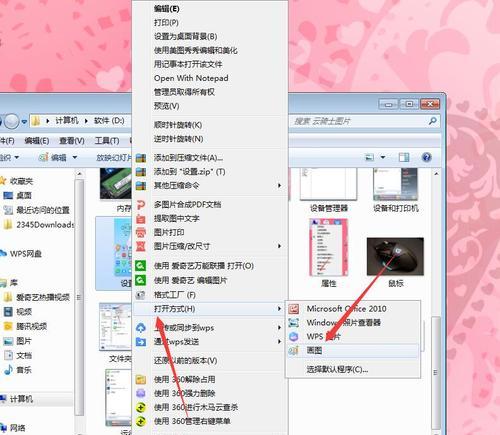Click help question mark icon in toolbar
The image size is (500, 435).
[x=427, y=157]
